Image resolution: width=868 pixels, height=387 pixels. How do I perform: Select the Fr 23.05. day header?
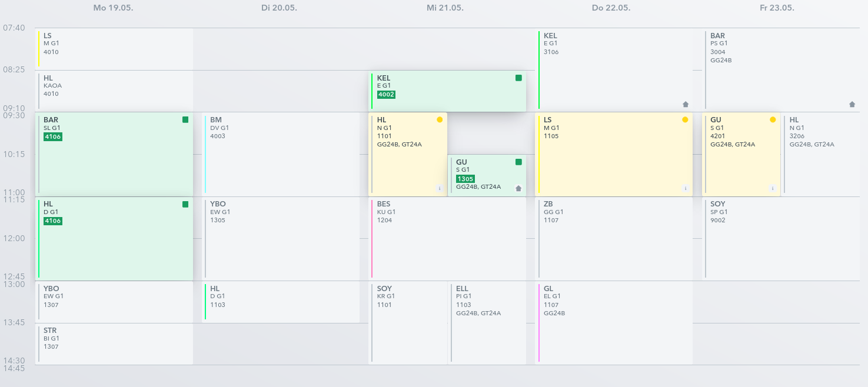777,8
